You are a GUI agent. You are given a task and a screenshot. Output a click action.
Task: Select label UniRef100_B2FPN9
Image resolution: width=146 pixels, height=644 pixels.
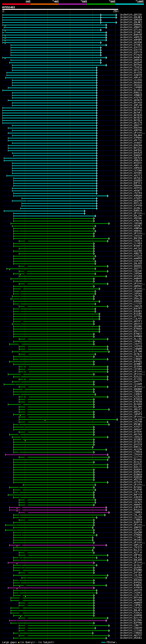(131, 623)
